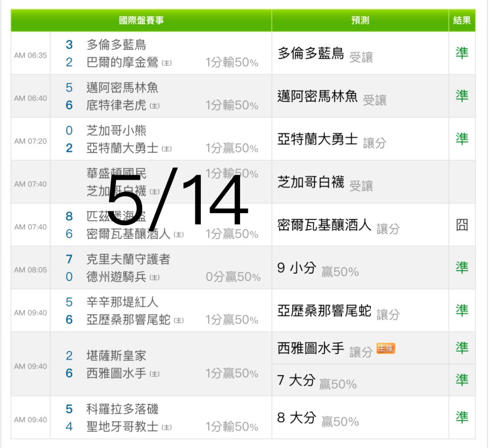
Task: Click the prediction 9 小分 贏50%
Action: (318, 269)
